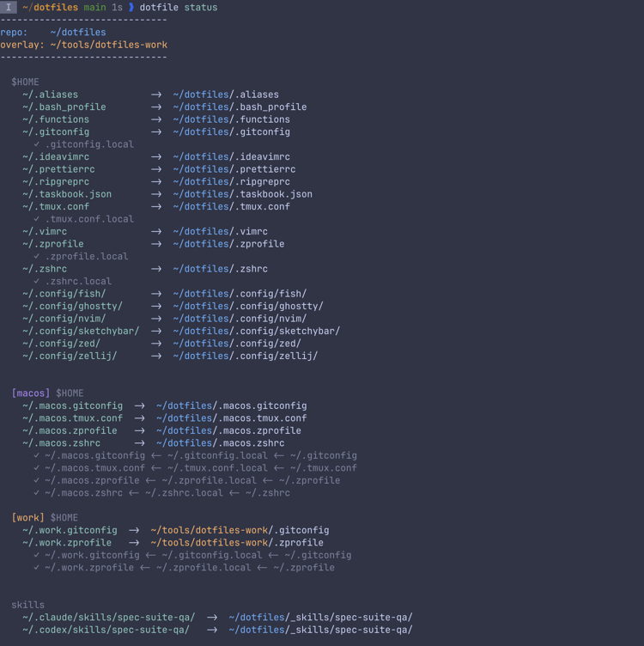Viewport: 644px width, 646px height.
Task: Click the target "~/dotfiles/.macos.tmux.conf"
Action: tap(232, 417)
